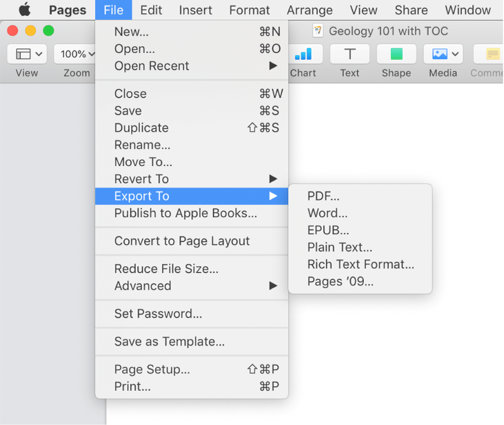Open the zoom percentage dropdown
Image resolution: width=504 pixels, height=425 pixels.
click(75, 54)
